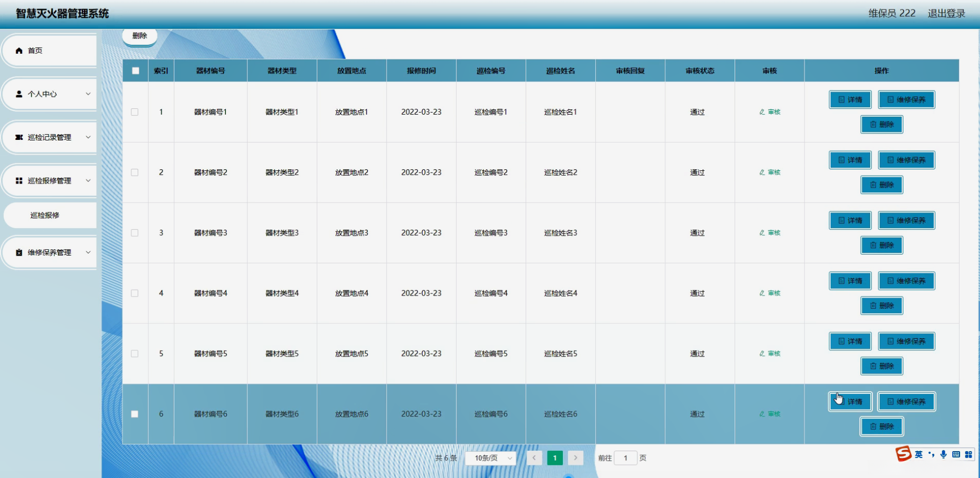Open the 首页 menu item
Viewport: 980px width, 478px height.
pos(50,50)
